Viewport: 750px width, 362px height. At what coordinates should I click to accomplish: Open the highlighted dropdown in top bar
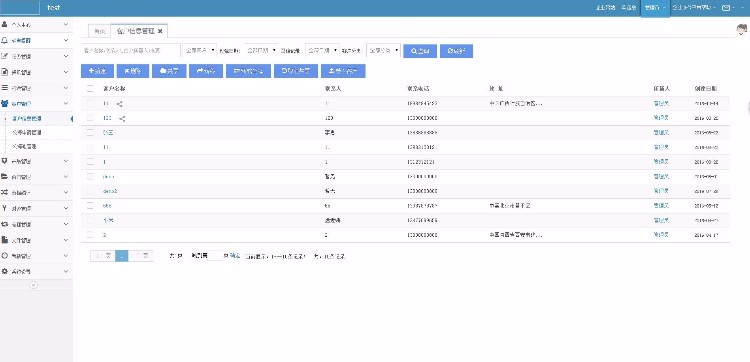tap(655, 8)
